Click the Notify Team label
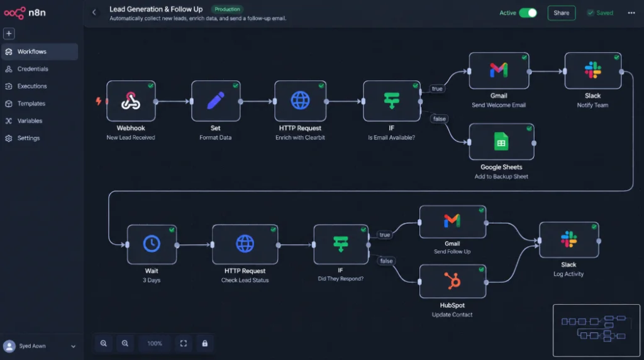The image size is (644, 360). [x=592, y=105]
